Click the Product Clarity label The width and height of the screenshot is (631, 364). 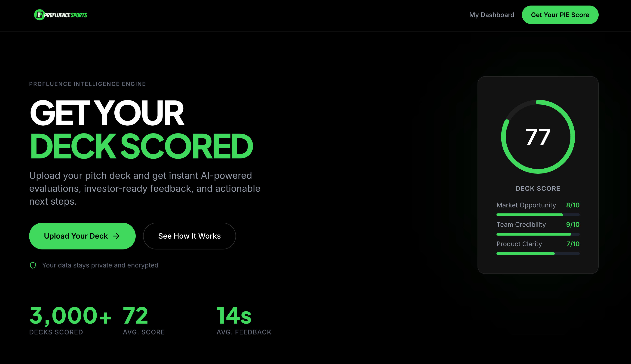click(519, 244)
